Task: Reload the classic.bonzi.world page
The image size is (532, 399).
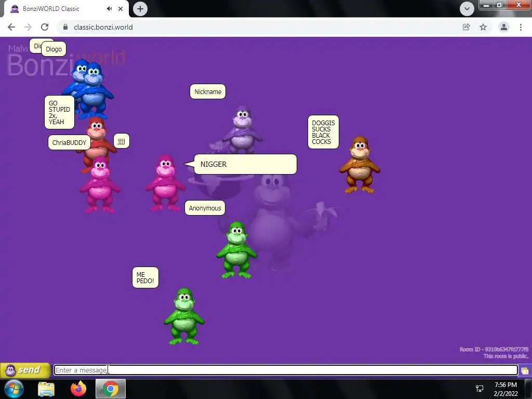Action: click(45, 27)
